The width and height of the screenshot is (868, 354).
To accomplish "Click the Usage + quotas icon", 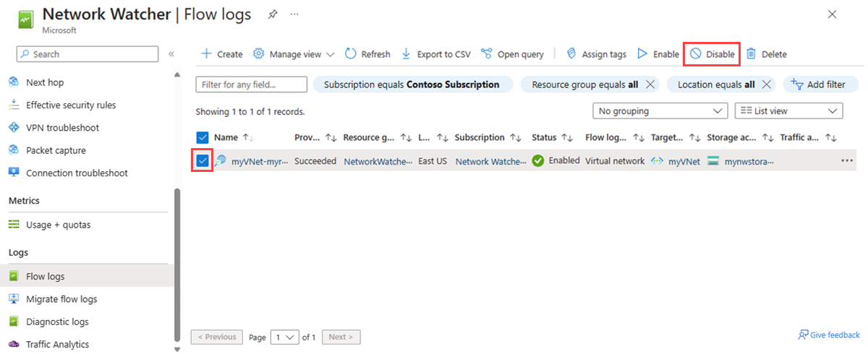I will pos(14,225).
